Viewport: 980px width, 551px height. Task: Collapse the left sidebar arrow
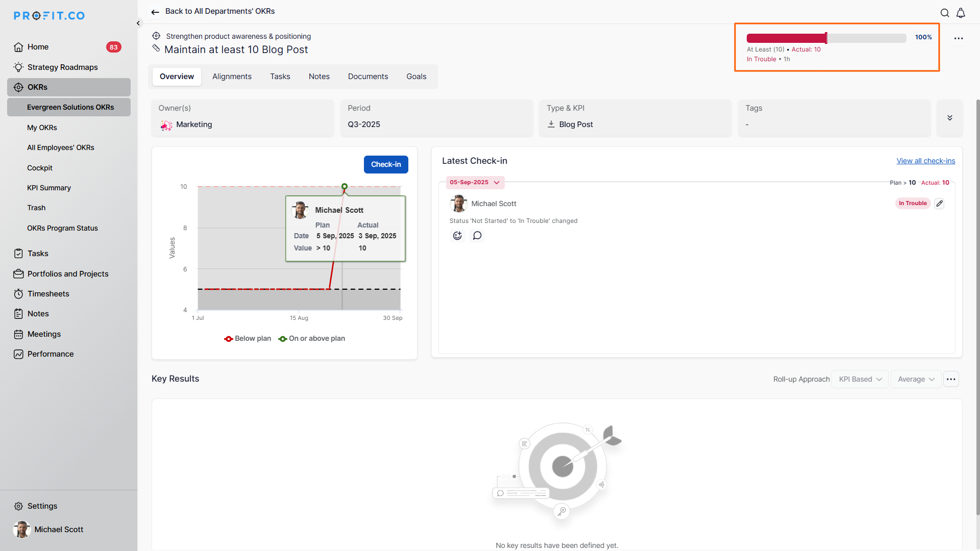point(138,23)
